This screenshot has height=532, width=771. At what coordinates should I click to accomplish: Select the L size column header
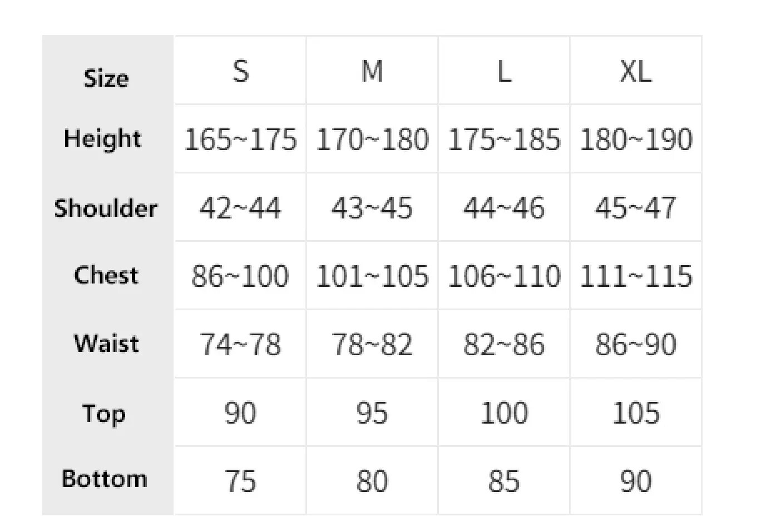pos(504,71)
